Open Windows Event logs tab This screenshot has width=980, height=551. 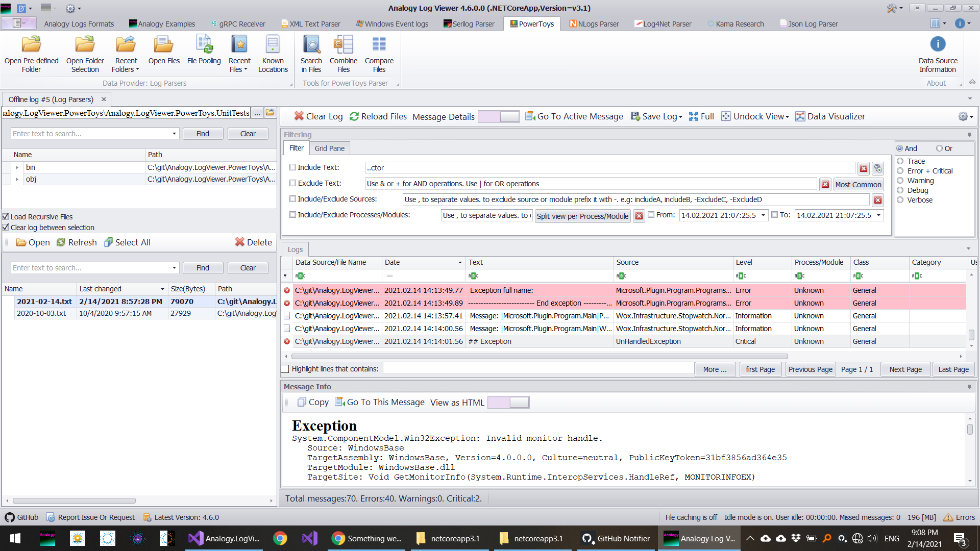click(392, 24)
